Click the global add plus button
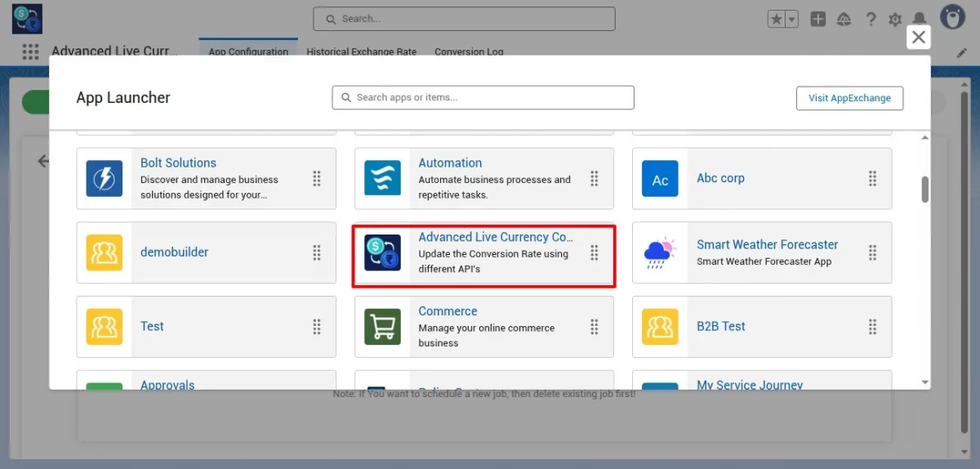The height and width of the screenshot is (469, 980). [x=817, y=20]
